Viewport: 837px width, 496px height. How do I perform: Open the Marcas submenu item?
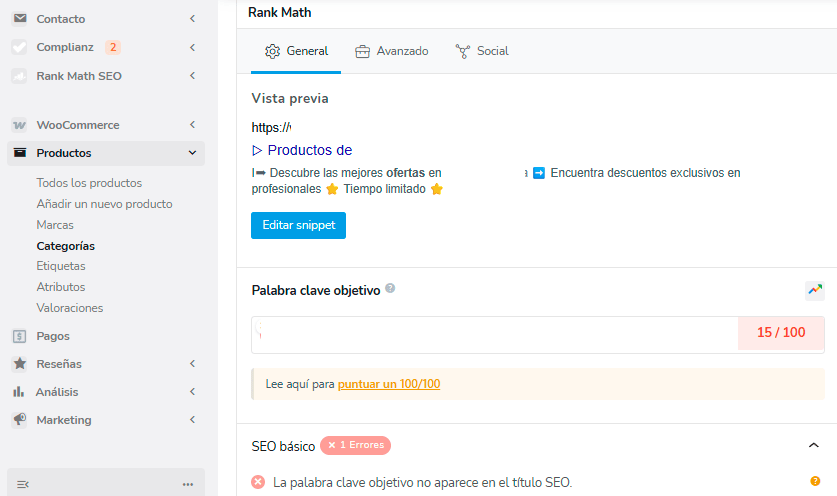pos(55,225)
